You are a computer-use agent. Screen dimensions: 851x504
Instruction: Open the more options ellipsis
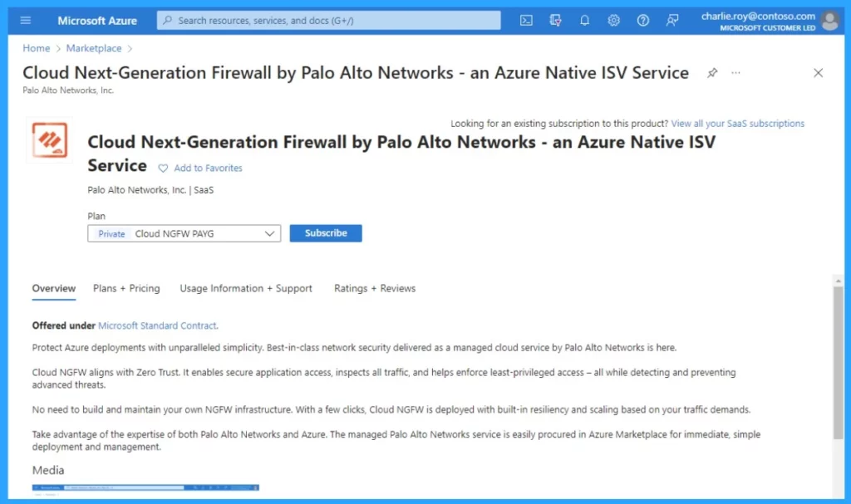click(x=735, y=73)
